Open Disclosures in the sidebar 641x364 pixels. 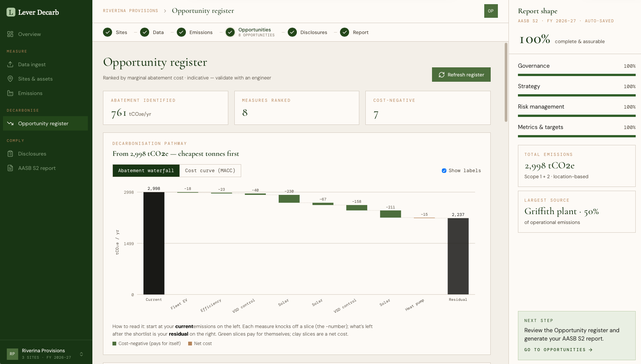(45, 154)
